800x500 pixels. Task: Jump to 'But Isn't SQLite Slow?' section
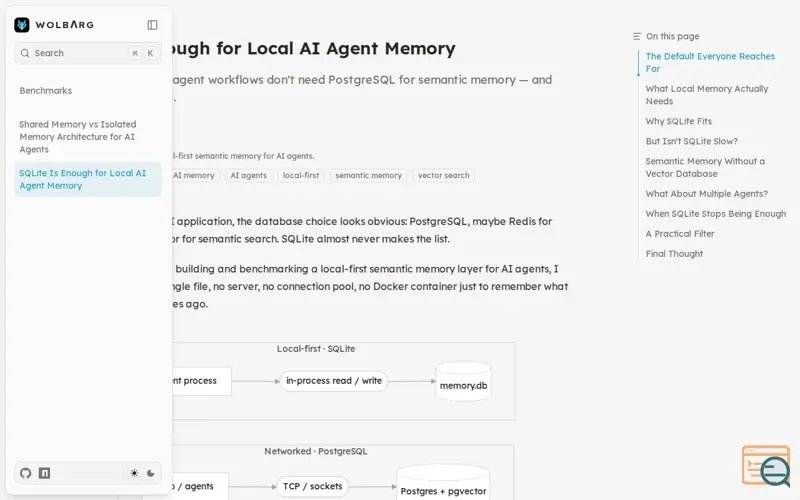click(691, 141)
